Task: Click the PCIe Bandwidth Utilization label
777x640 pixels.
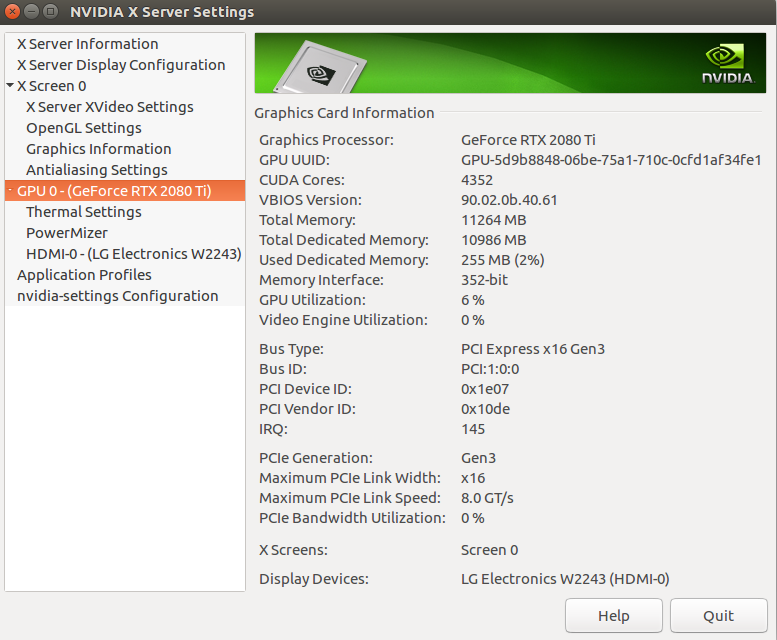Action: [x=352, y=518]
